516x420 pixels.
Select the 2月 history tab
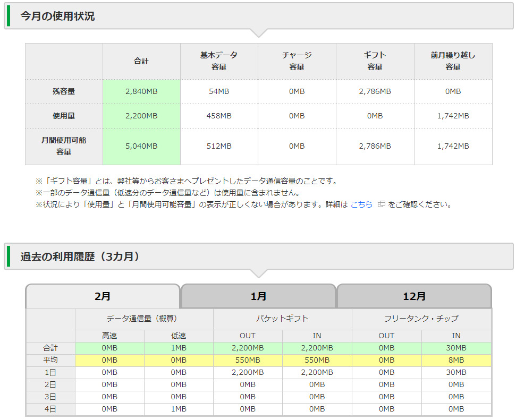click(x=103, y=296)
